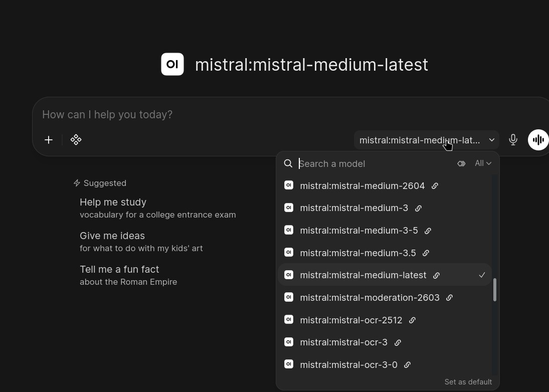
Task: Select mistral:mistral-ocr-3 model
Action: point(385,342)
